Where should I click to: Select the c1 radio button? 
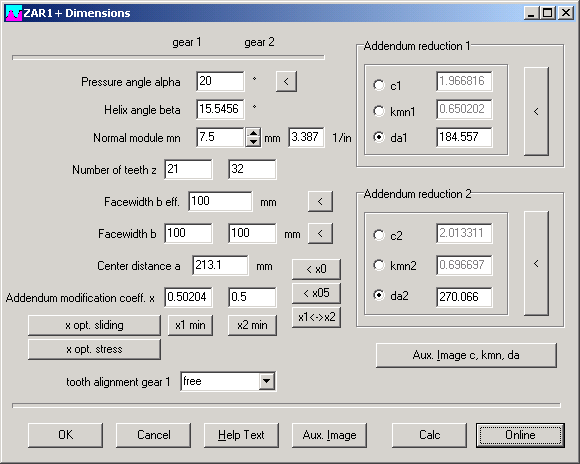tap(379, 85)
